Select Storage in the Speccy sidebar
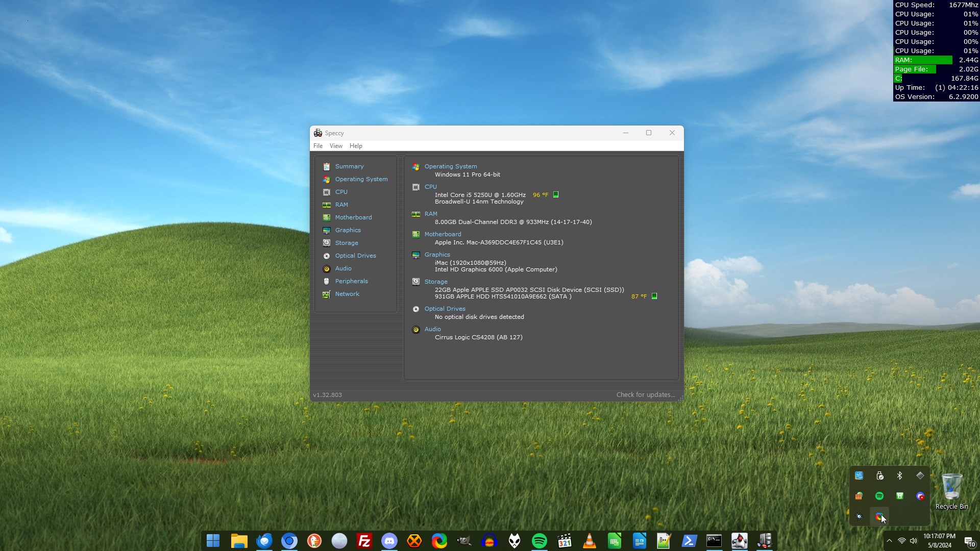Image resolution: width=980 pixels, height=551 pixels. pyautogui.click(x=347, y=243)
